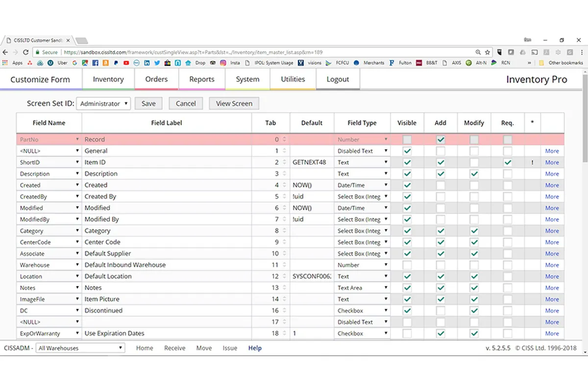The image size is (588, 392).
Task: Enable the Add checkbox for Created row
Action: [441, 185]
